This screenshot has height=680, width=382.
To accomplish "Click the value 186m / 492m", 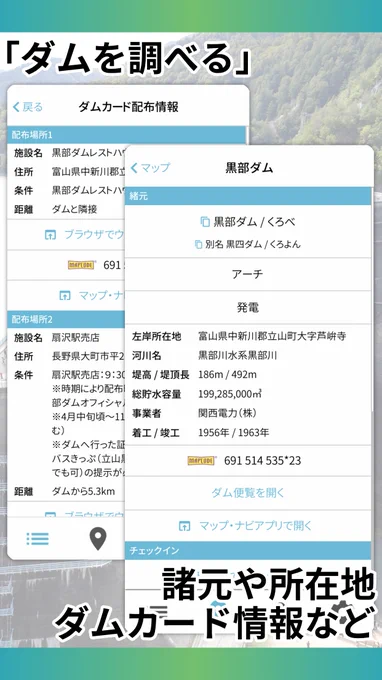I will coord(227,375).
